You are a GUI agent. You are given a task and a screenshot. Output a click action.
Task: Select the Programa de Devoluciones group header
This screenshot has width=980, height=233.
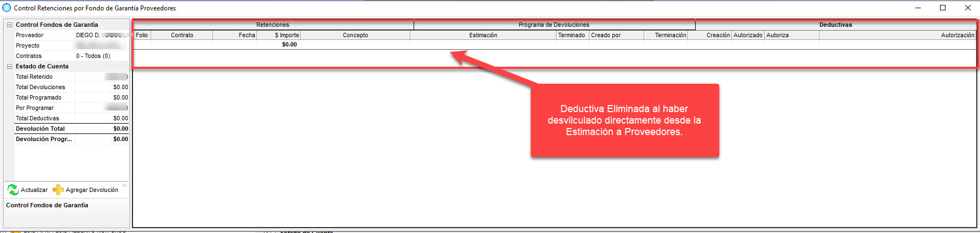pos(554,25)
